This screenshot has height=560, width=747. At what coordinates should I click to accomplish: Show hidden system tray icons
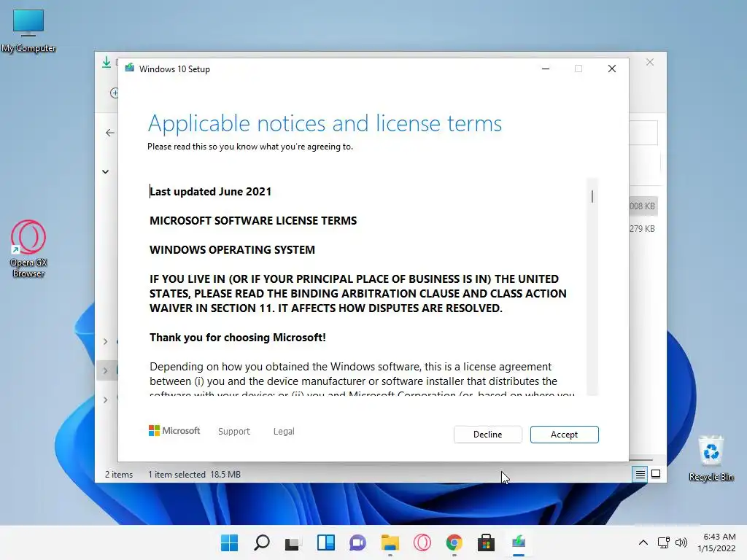(643, 542)
